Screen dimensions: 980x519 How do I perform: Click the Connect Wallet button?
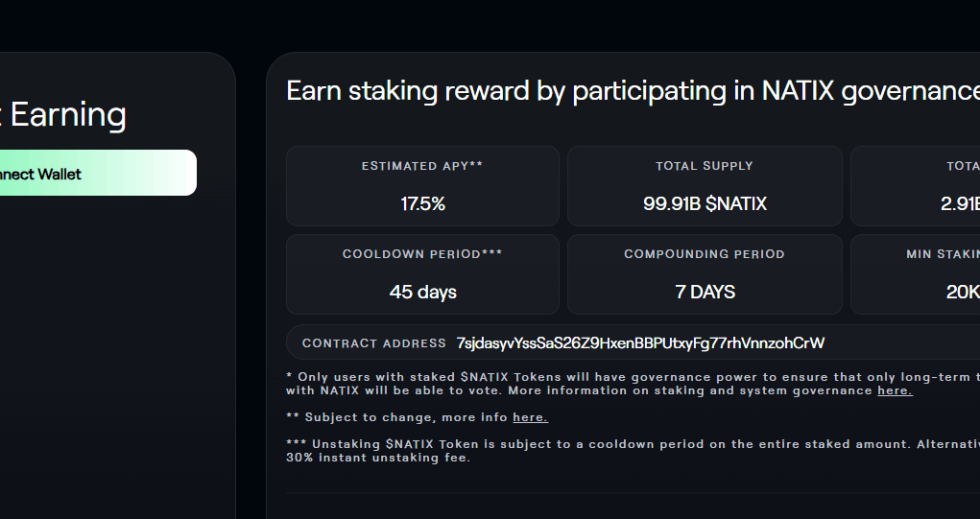(98, 173)
